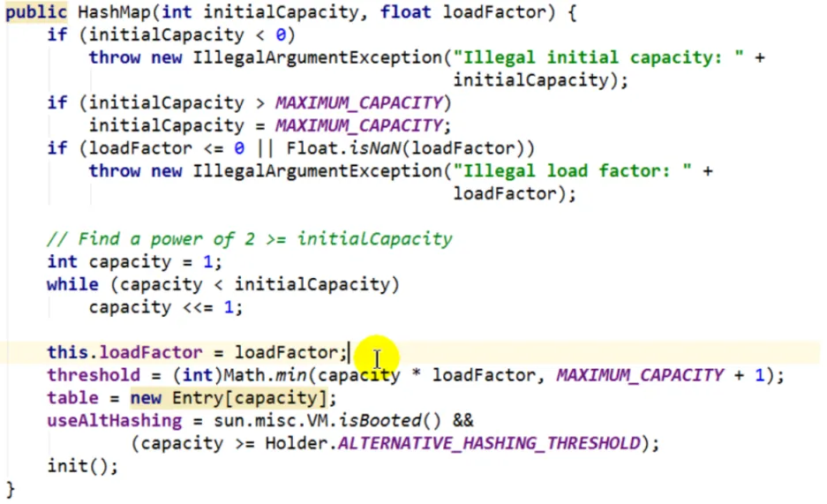Viewport: 827px width, 504px height.
Task: Click the 'loadFactor);' argument line
Action: [515, 193]
